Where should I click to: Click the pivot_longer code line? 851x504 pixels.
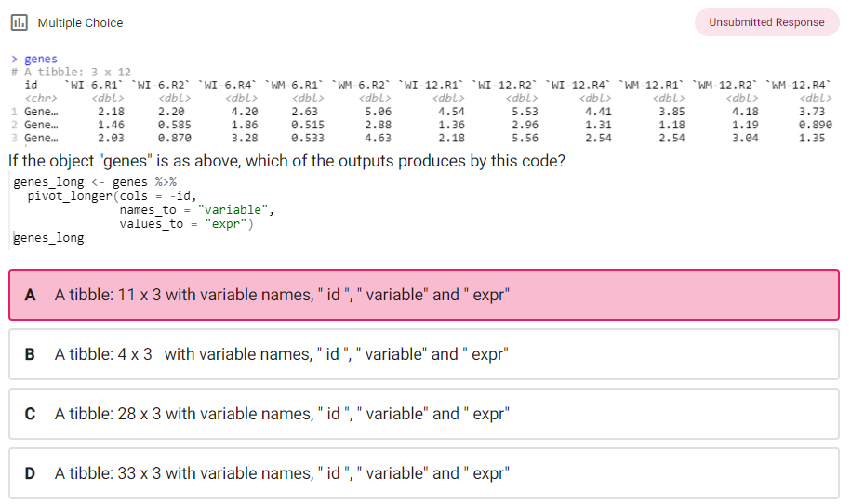point(112,196)
